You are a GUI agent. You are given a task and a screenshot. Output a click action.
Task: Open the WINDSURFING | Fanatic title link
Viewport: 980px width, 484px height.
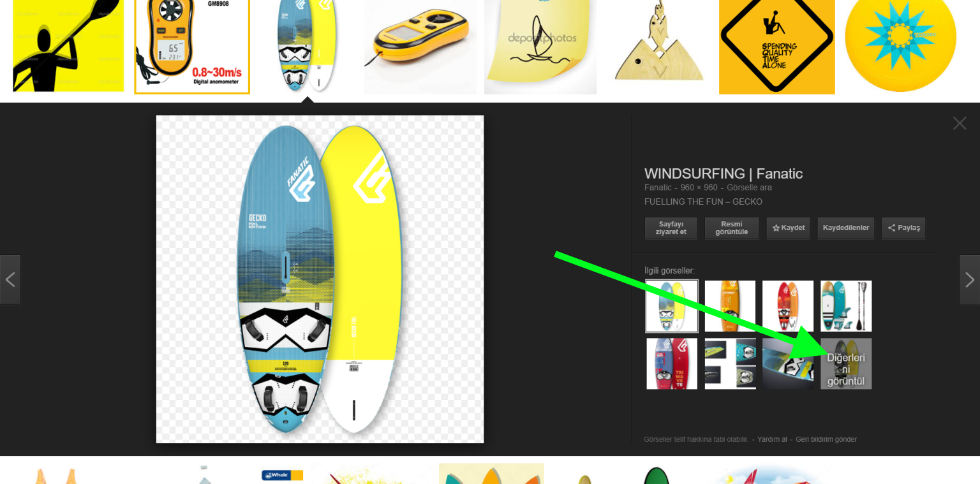724,173
